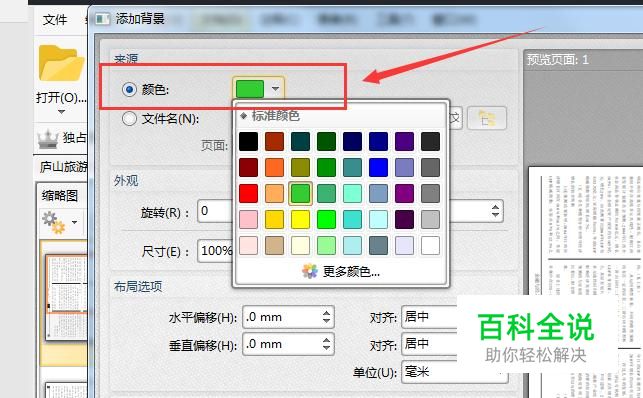Click the green color button next to 颜色
Image resolution: width=643 pixels, height=398 pixels.
(250, 89)
